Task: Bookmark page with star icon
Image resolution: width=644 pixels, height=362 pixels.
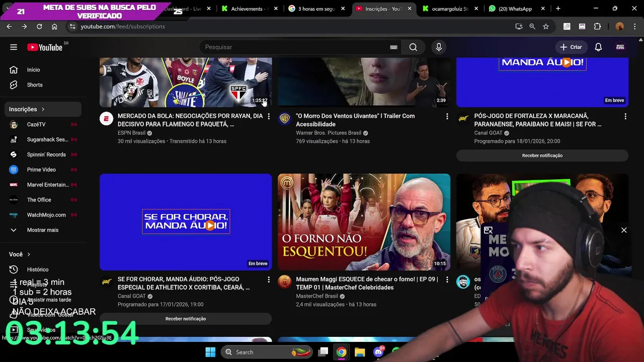Action: pos(546,27)
